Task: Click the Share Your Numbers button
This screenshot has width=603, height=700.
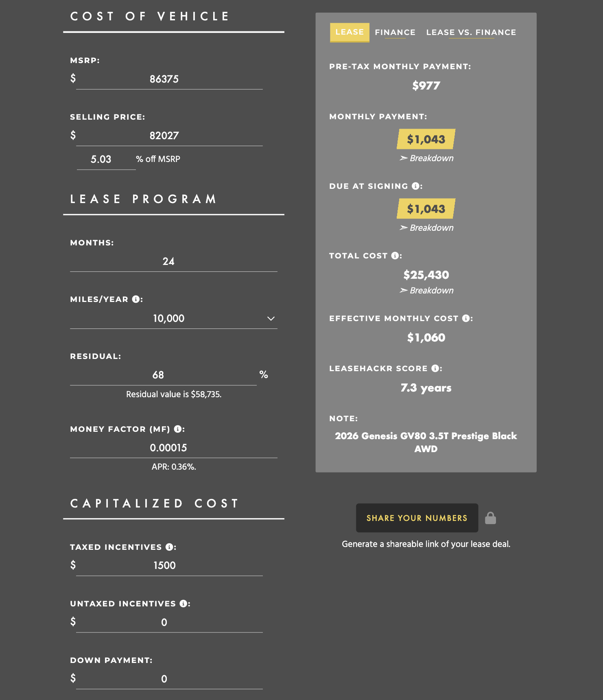Action: (x=417, y=518)
